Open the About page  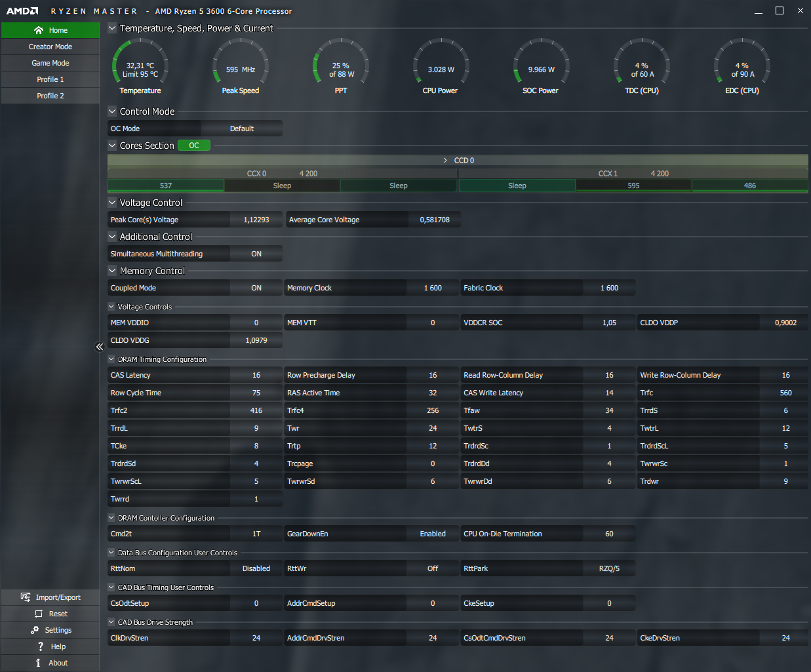pos(50,663)
